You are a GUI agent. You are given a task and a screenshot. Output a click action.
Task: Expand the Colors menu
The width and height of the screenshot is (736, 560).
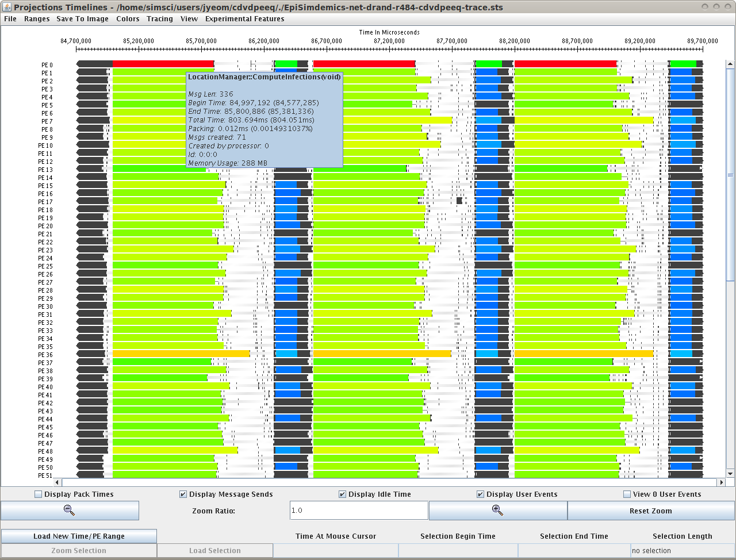128,19
